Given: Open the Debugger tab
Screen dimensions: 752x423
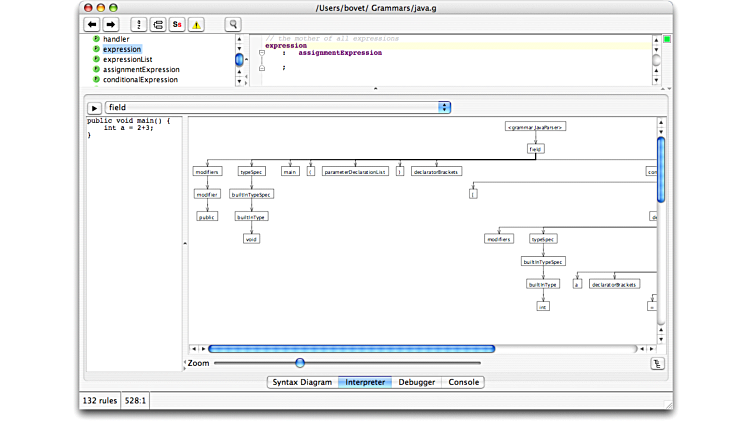Looking at the screenshot, I should [417, 382].
